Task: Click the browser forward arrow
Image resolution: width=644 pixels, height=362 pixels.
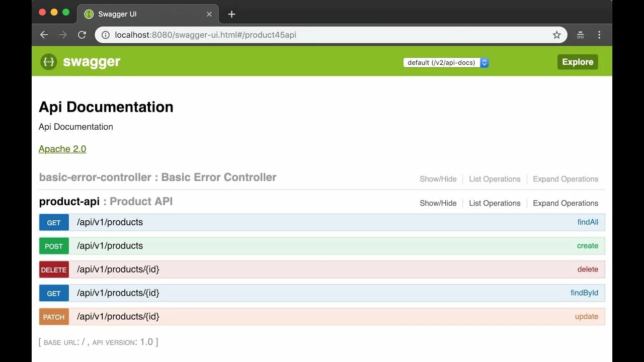Action: pos(63,35)
